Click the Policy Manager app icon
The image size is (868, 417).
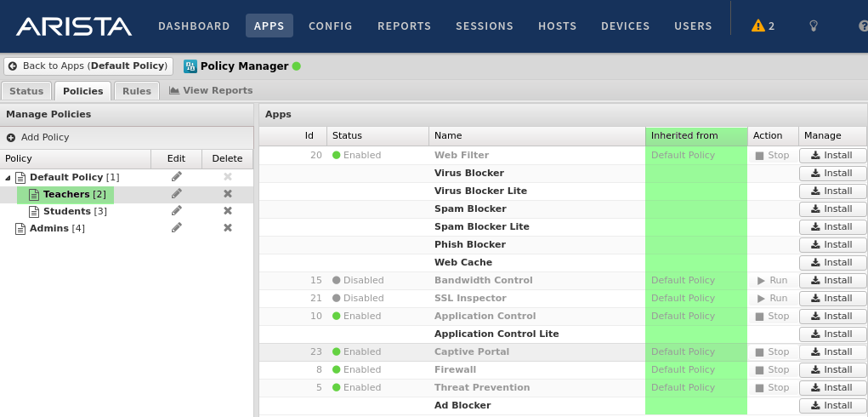pyautogui.click(x=190, y=66)
